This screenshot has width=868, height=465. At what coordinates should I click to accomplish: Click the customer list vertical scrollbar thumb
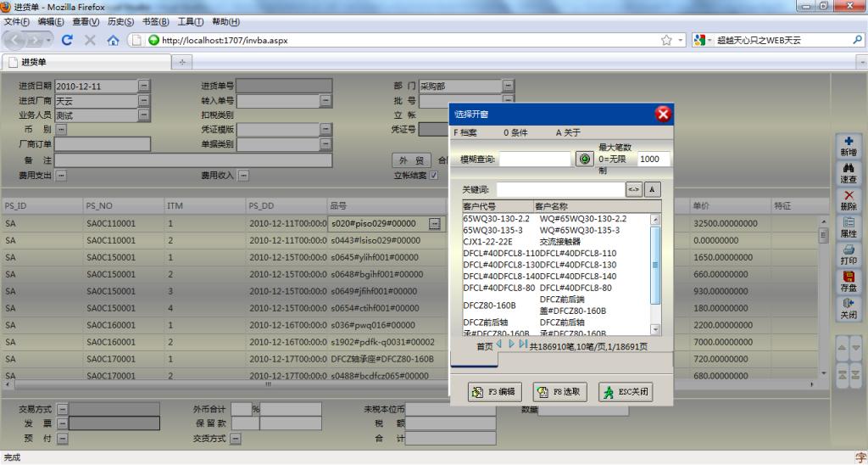point(655,265)
